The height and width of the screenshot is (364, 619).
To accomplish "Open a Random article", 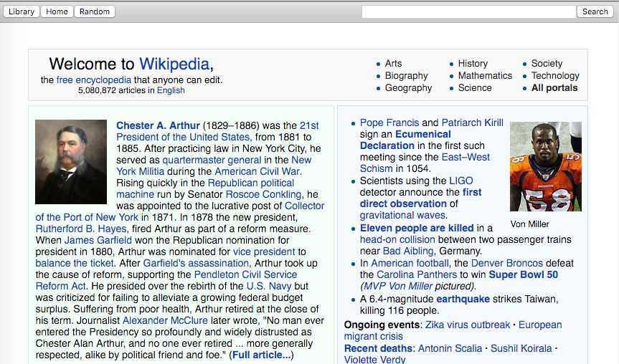I will 95,11.
